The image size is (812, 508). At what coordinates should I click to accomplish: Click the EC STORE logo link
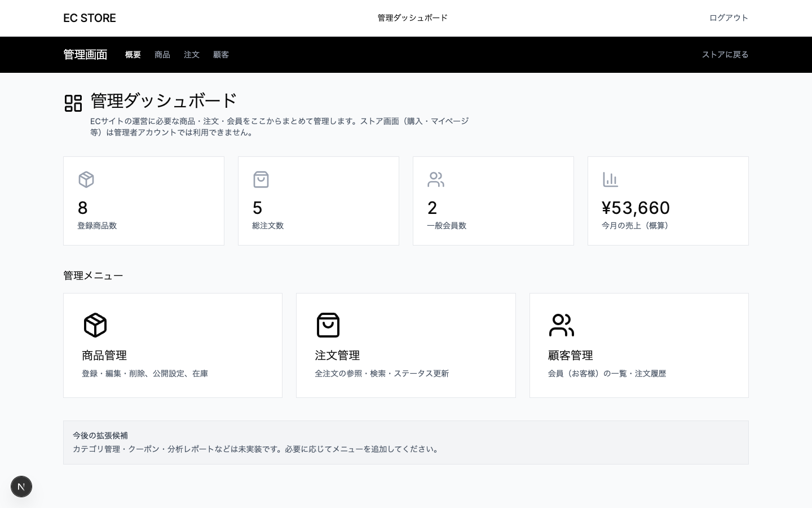pyautogui.click(x=90, y=18)
